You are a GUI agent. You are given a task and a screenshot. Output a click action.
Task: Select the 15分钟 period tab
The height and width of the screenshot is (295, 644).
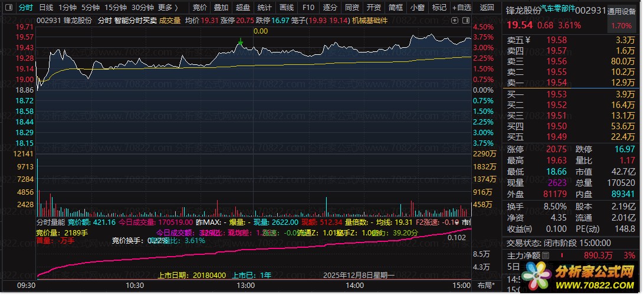pyautogui.click(x=116, y=8)
